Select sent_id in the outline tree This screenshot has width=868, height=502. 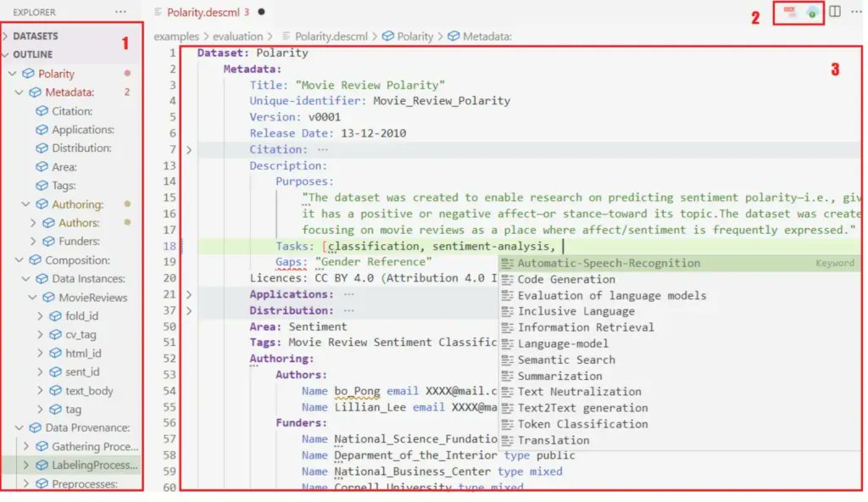coord(82,371)
